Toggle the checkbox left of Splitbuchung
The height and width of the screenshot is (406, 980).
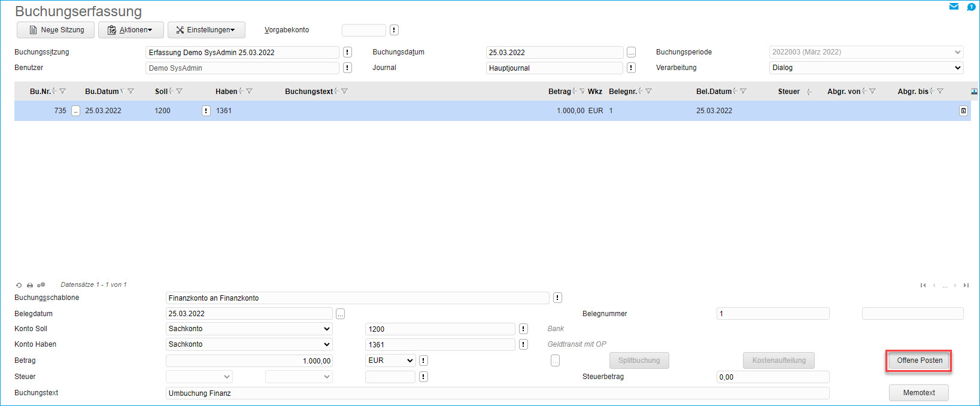coord(555,360)
